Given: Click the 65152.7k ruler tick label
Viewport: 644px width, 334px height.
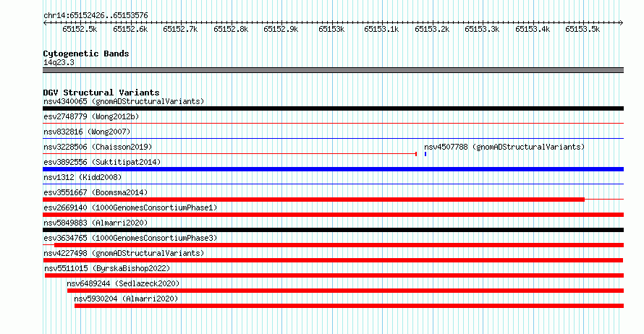Looking at the screenshot, I should (x=180, y=30).
